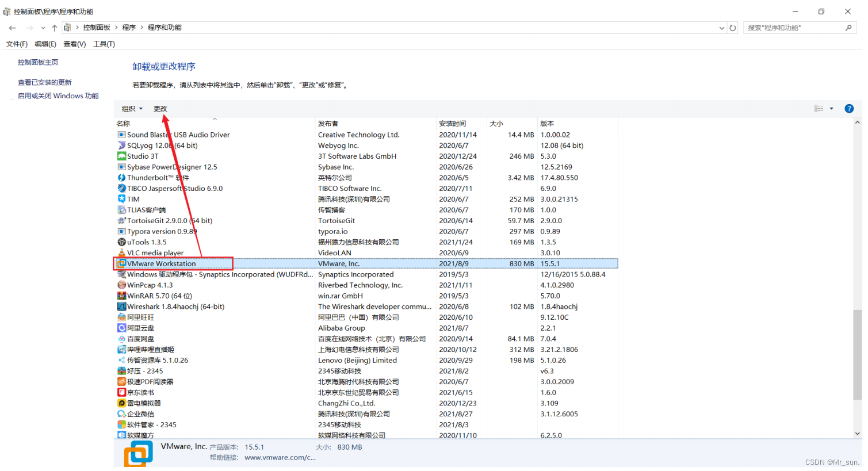
Task: Click the Typora version 0.9.89 icon
Action: pyautogui.click(x=121, y=231)
